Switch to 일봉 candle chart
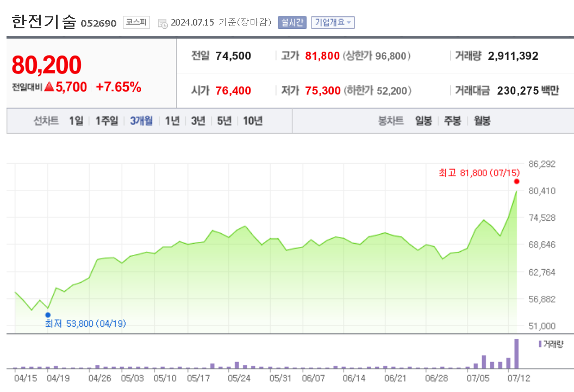This screenshot has width=574, height=392. (423, 121)
